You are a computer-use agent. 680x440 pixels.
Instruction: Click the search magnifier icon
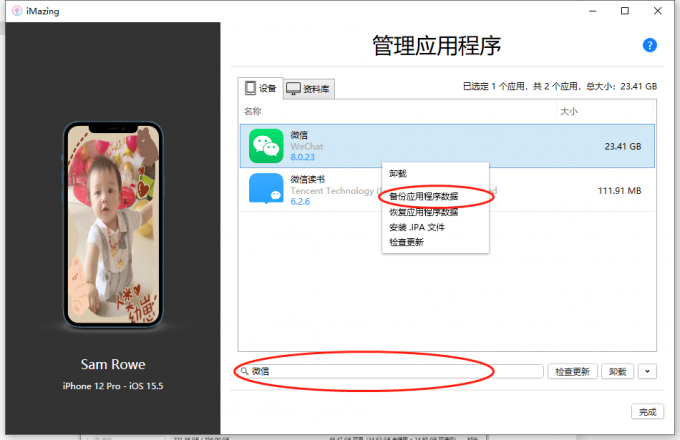pyautogui.click(x=244, y=371)
